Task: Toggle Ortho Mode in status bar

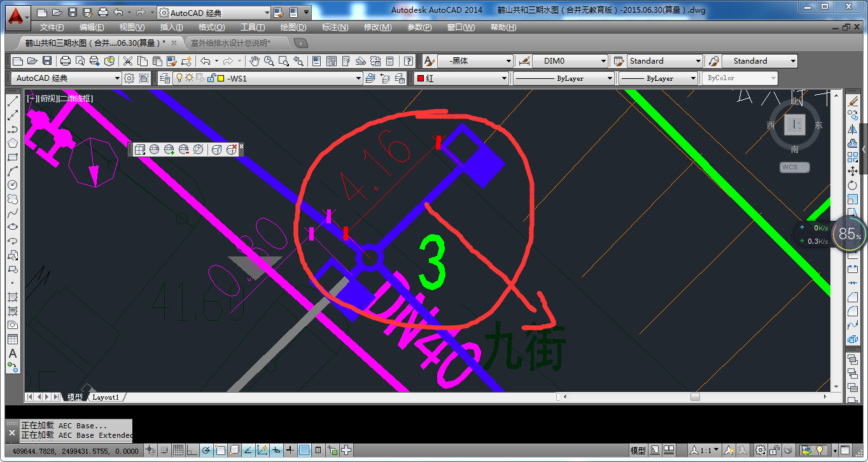Action: point(192,450)
